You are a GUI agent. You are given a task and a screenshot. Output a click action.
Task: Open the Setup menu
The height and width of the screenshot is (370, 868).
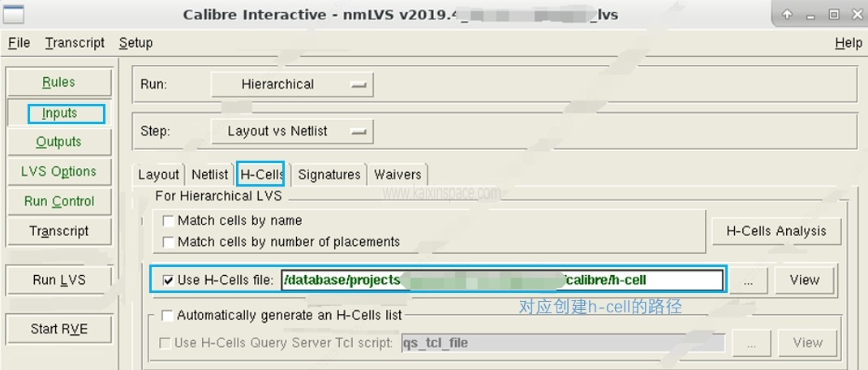pos(135,43)
